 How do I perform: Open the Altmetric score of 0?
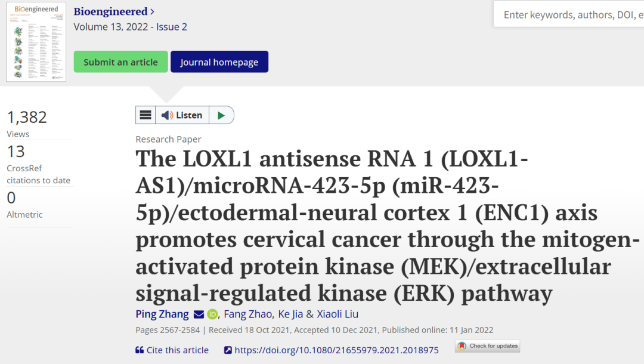click(11, 198)
